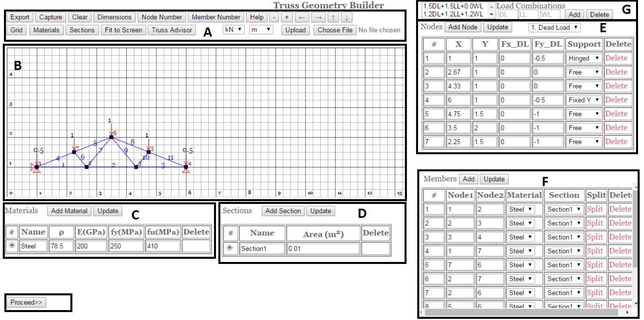Screen dimensions: 644x320
Task: Click the X field of node 2 (2.67)
Action: point(459,72)
